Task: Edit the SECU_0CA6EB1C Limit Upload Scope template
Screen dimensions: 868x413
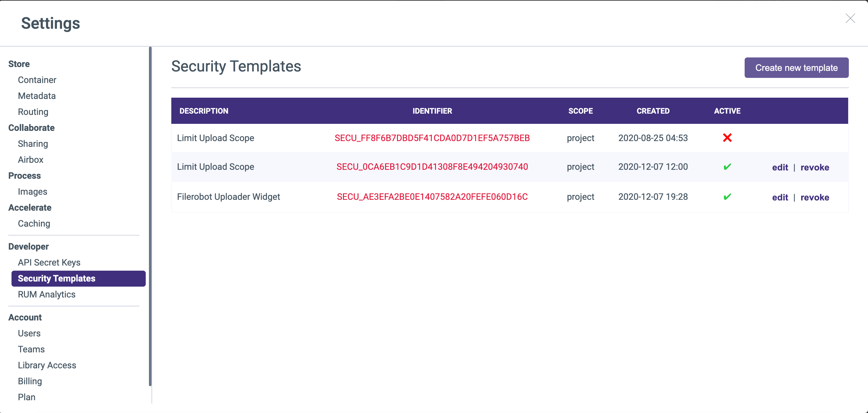Action: [779, 167]
